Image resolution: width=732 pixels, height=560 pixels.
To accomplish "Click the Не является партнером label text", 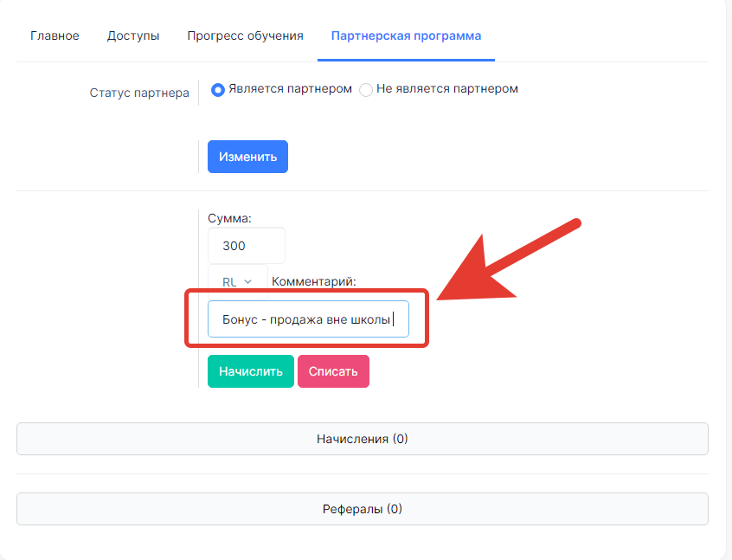I will point(447,89).
